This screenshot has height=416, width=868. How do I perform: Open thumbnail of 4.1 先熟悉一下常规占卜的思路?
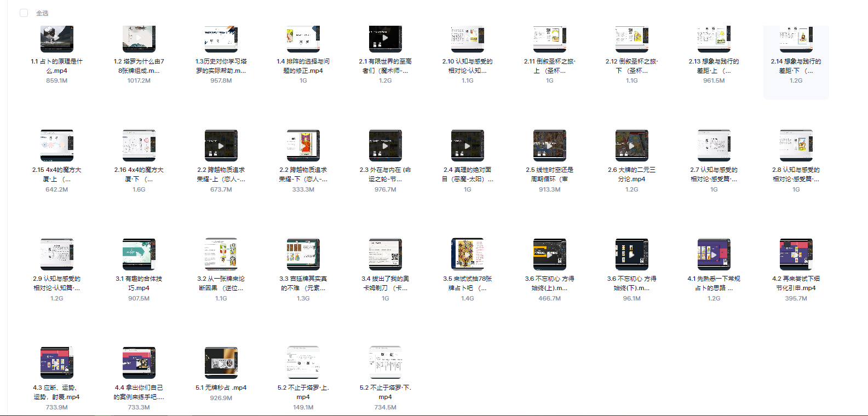pyautogui.click(x=714, y=255)
